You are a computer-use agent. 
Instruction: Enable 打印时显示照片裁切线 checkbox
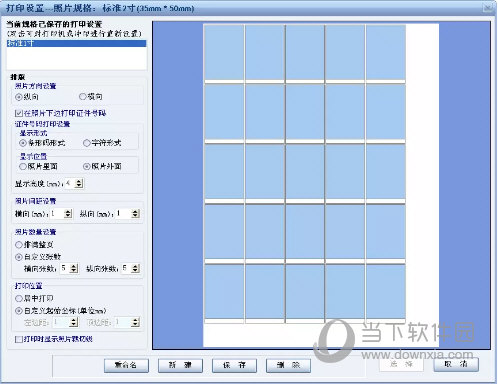pyautogui.click(x=19, y=339)
